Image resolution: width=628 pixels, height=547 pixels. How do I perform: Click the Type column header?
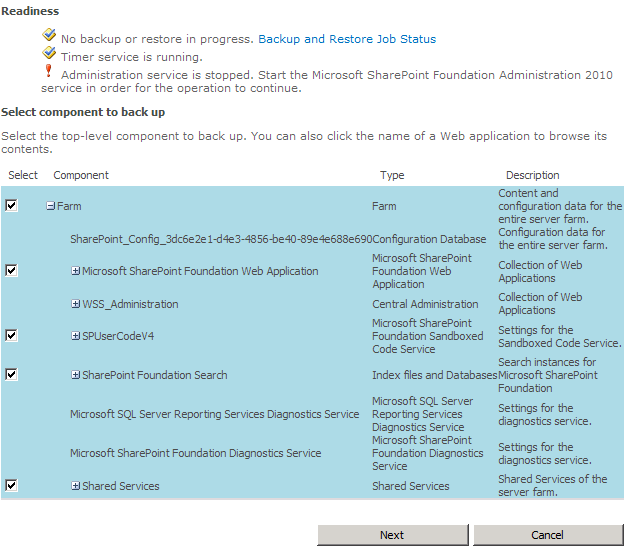[x=392, y=175]
